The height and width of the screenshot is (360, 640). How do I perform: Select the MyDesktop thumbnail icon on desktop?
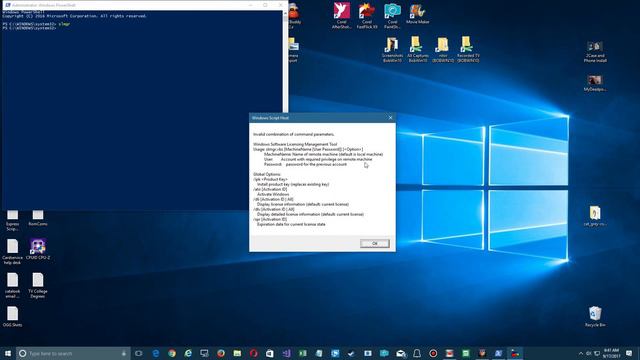click(595, 83)
